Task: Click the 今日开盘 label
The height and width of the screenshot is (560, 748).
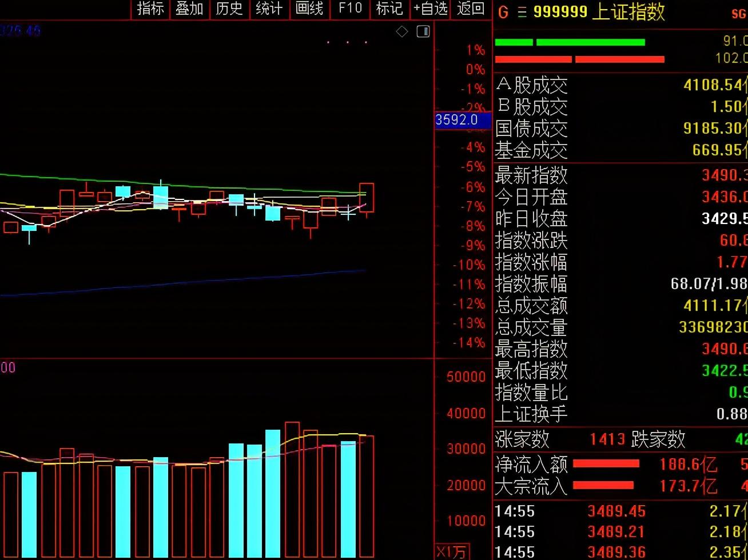Action: click(x=531, y=197)
